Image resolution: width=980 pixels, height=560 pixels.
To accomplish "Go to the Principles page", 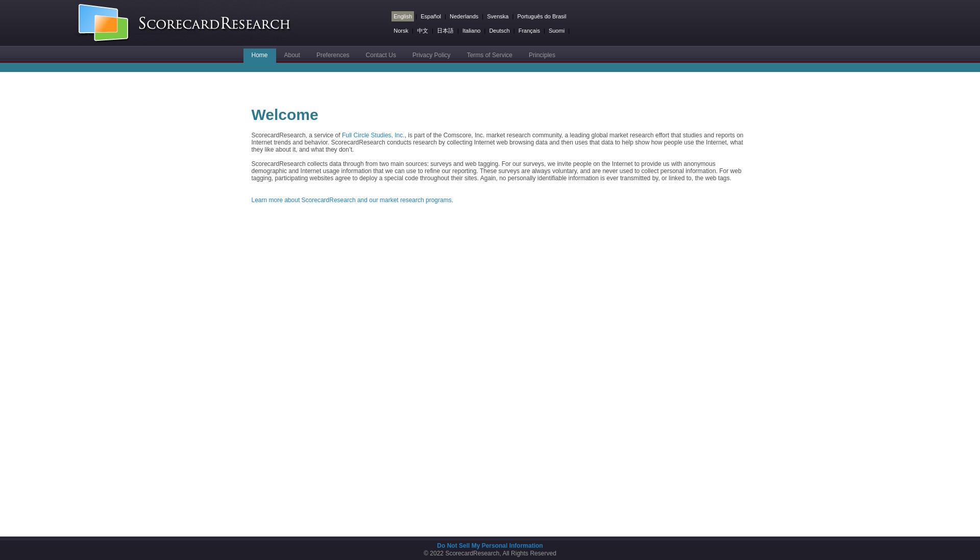I will (542, 55).
